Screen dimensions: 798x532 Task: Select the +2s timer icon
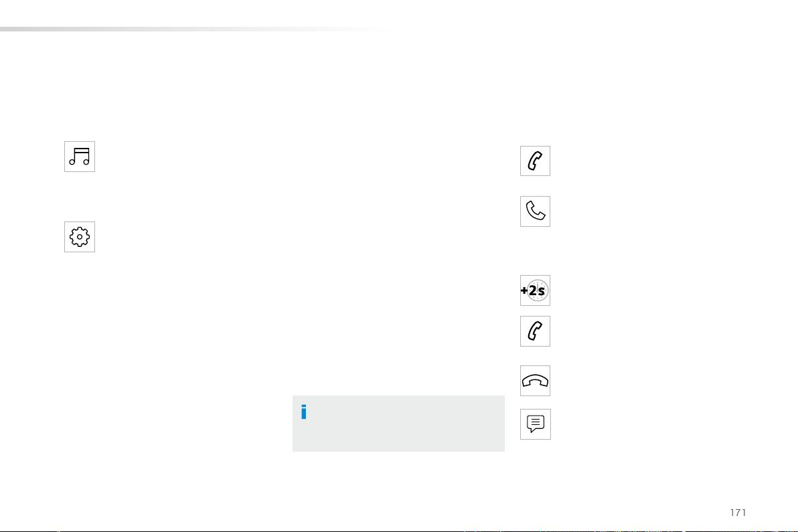click(x=535, y=290)
